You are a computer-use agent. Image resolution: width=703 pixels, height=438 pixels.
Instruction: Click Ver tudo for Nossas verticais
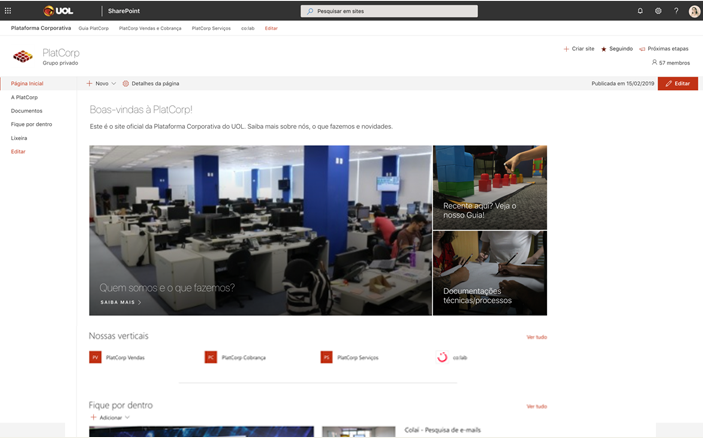tap(536, 337)
